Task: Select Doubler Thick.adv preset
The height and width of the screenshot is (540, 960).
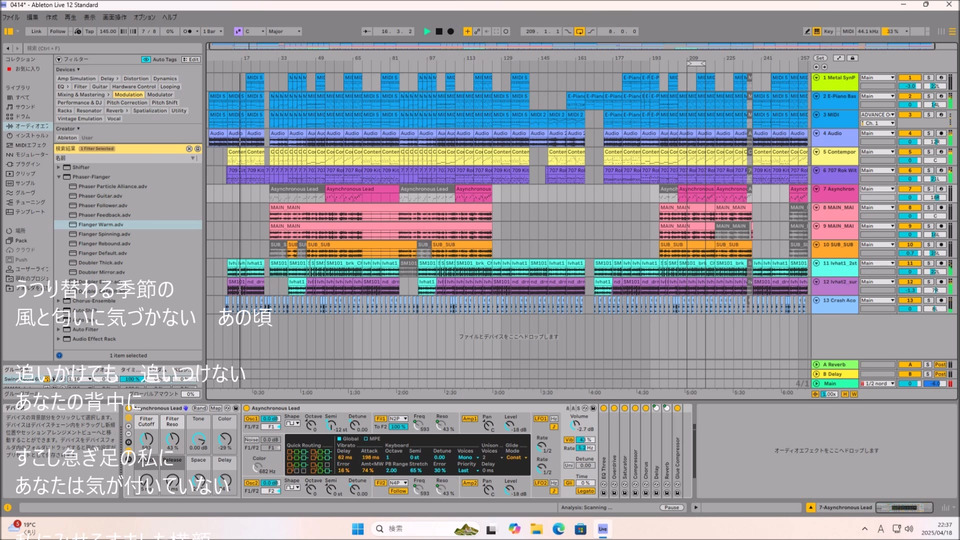Action: (128, 263)
